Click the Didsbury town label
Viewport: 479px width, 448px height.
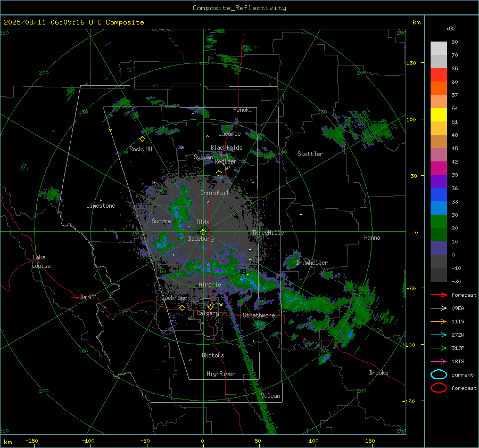[x=201, y=239]
